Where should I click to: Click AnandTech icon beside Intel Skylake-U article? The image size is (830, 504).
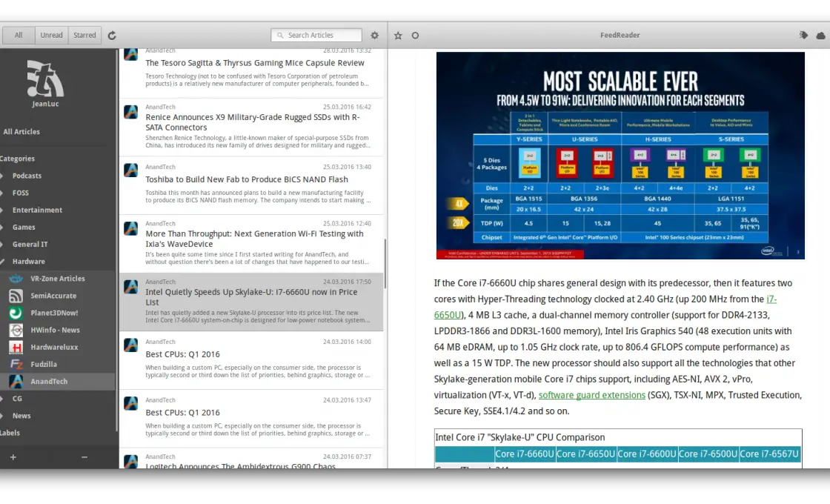pyautogui.click(x=130, y=286)
